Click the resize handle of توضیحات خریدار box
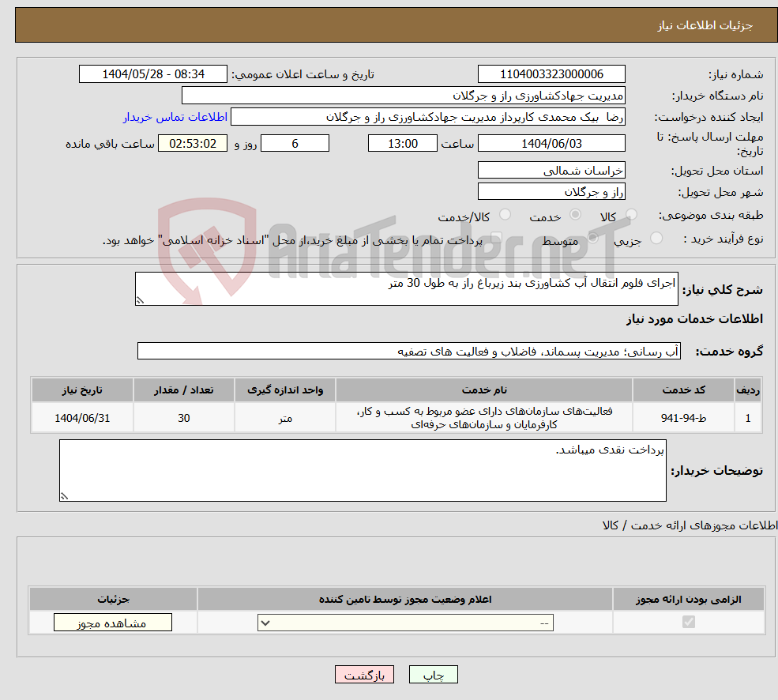Image resolution: width=778 pixels, height=700 pixels. tap(63, 495)
